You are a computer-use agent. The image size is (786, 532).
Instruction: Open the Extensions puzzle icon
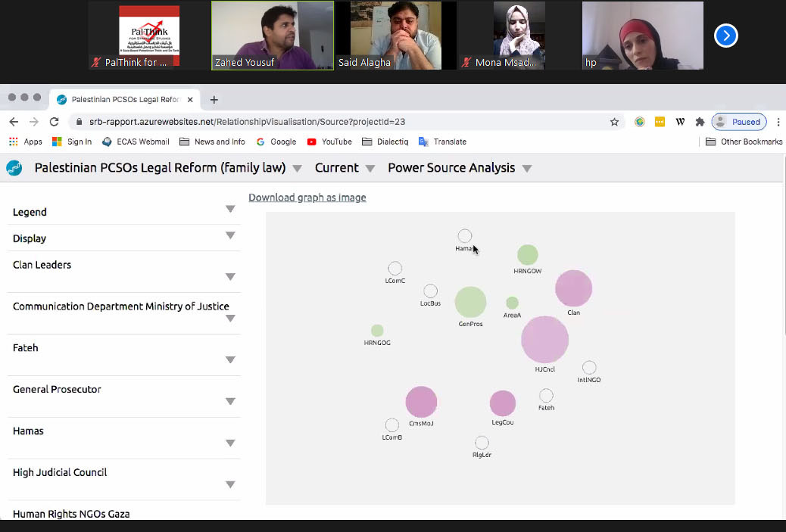(x=700, y=122)
